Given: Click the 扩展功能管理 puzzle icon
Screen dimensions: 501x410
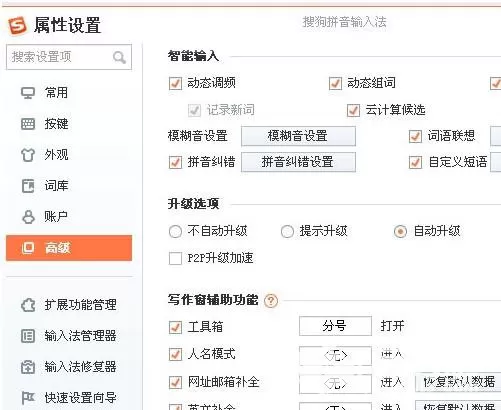Looking at the screenshot, I should (x=28, y=305).
